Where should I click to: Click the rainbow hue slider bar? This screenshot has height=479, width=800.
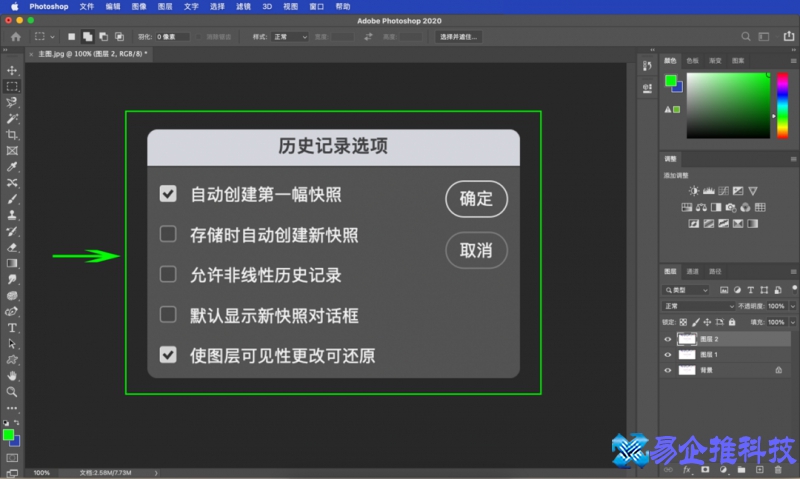(x=782, y=105)
